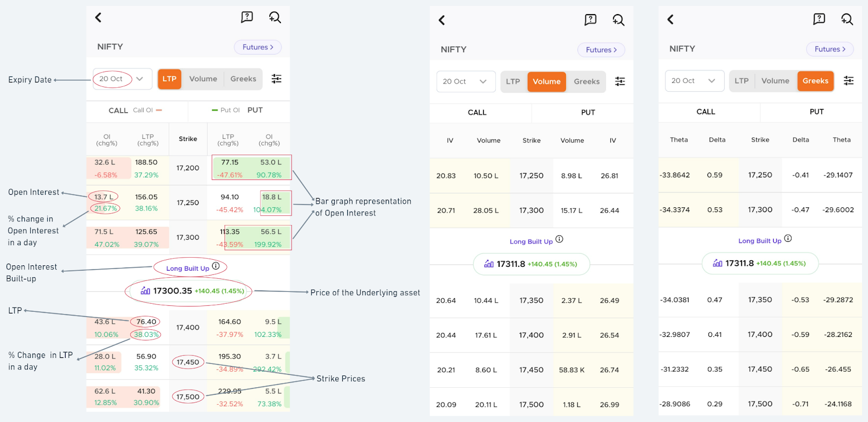This screenshot has height=422, width=868.
Task: Open filter settings icon in left panel
Action: coord(276,79)
